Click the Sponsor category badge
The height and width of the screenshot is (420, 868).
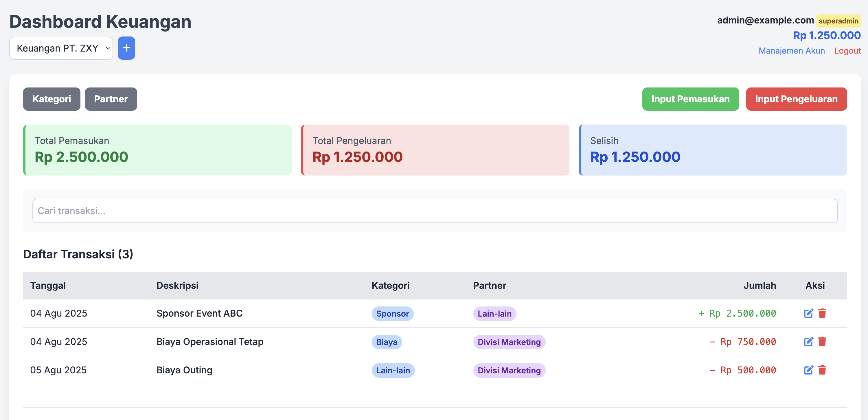[393, 314]
